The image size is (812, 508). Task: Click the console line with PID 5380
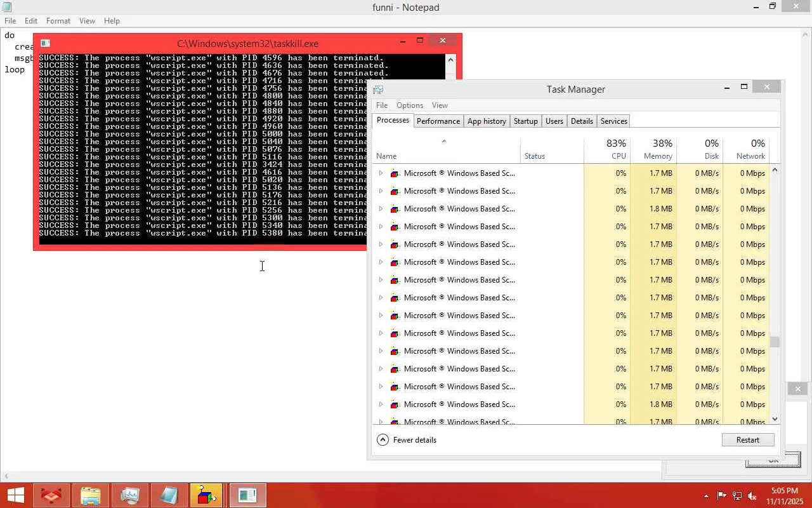pyautogui.click(x=203, y=233)
